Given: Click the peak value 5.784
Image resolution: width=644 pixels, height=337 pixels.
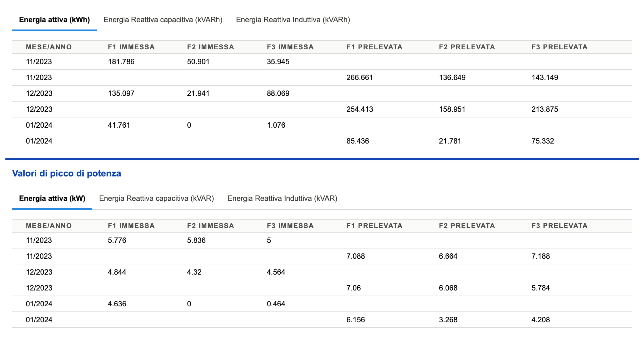Looking at the screenshot, I should pyautogui.click(x=541, y=288).
